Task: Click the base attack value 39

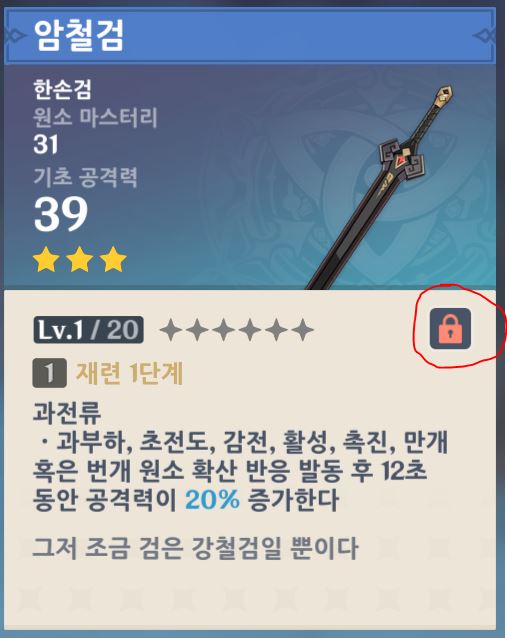Action: coord(61,214)
